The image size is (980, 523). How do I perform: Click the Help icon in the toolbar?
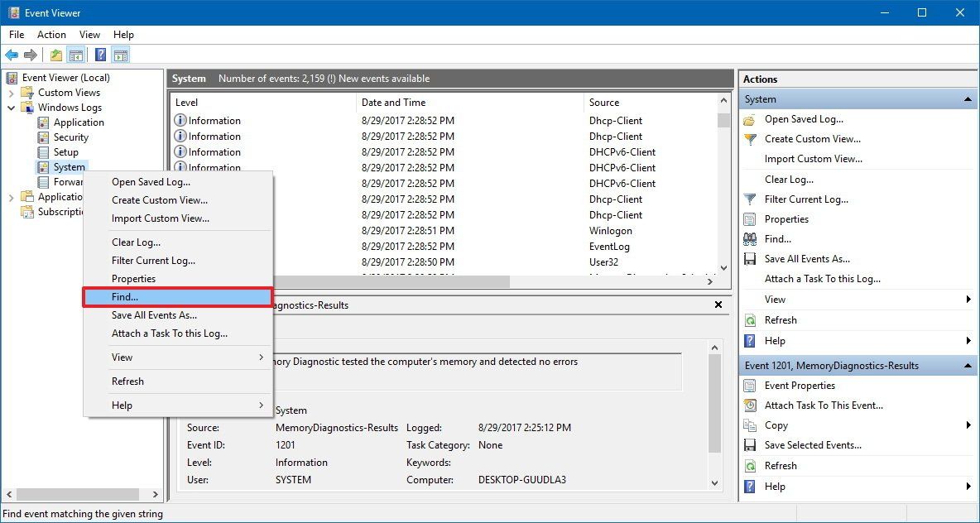pyautogui.click(x=100, y=55)
